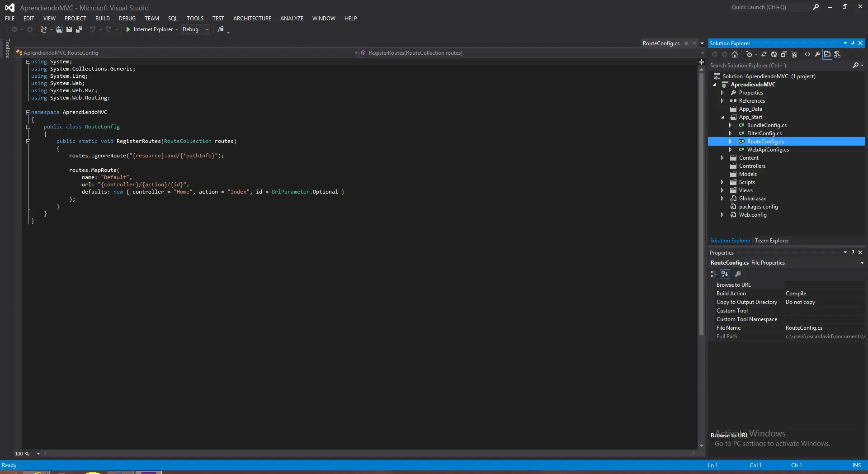
Task: Open the collapsed Toolbox side panel
Action: pos(7,48)
